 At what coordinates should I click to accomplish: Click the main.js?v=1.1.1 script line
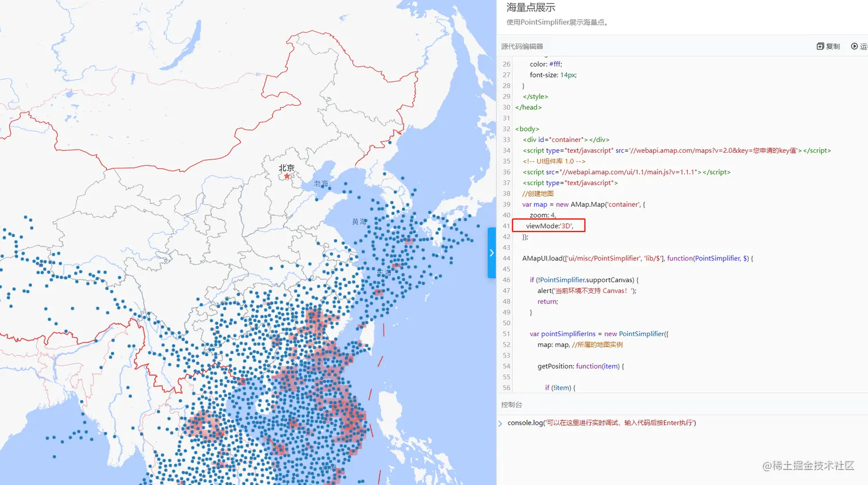click(x=626, y=172)
